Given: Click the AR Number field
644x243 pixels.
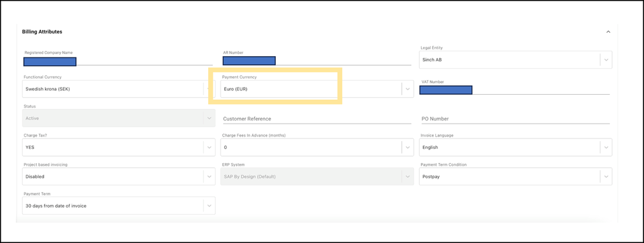Looking at the screenshot, I should pyautogui.click(x=317, y=61).
